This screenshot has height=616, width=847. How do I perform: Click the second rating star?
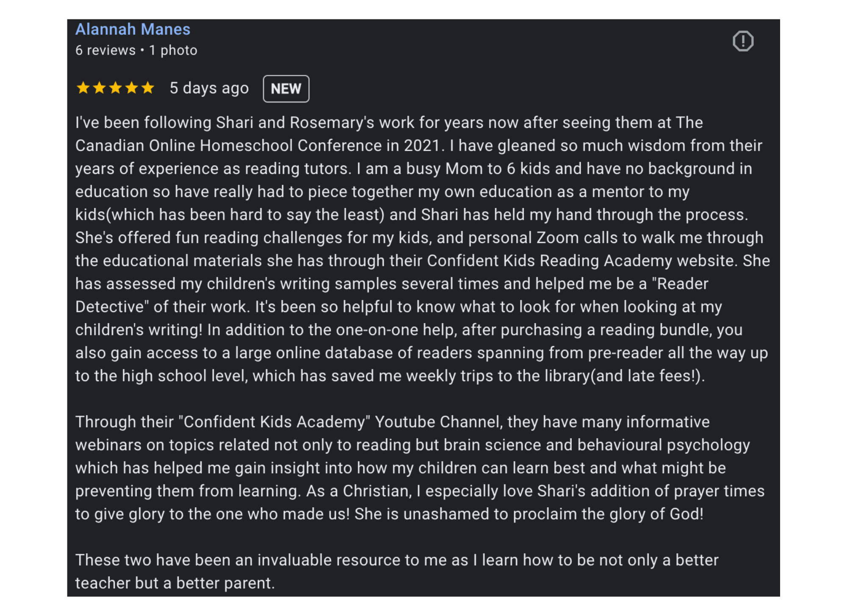99,88
